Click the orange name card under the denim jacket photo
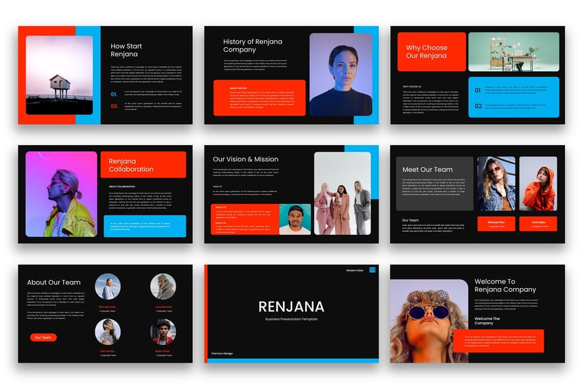588x392 pixels. pyautogui.click(x=496, y=224)
